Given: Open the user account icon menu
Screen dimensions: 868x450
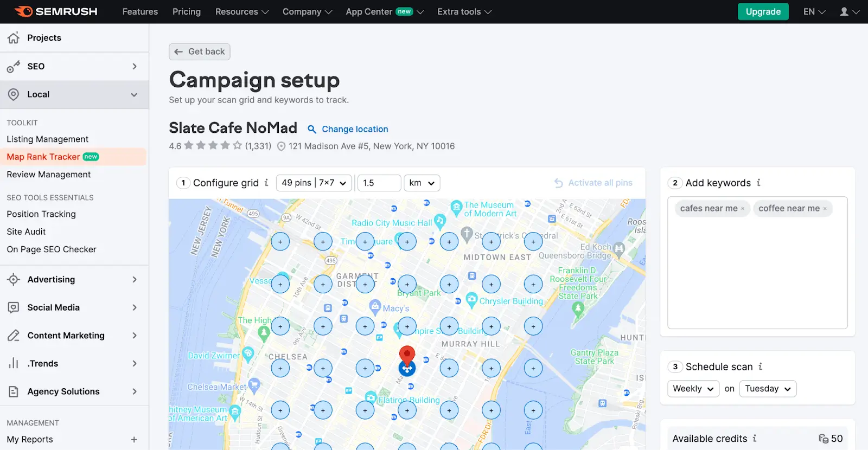Looking at the screenshot, I should (850, 11).
